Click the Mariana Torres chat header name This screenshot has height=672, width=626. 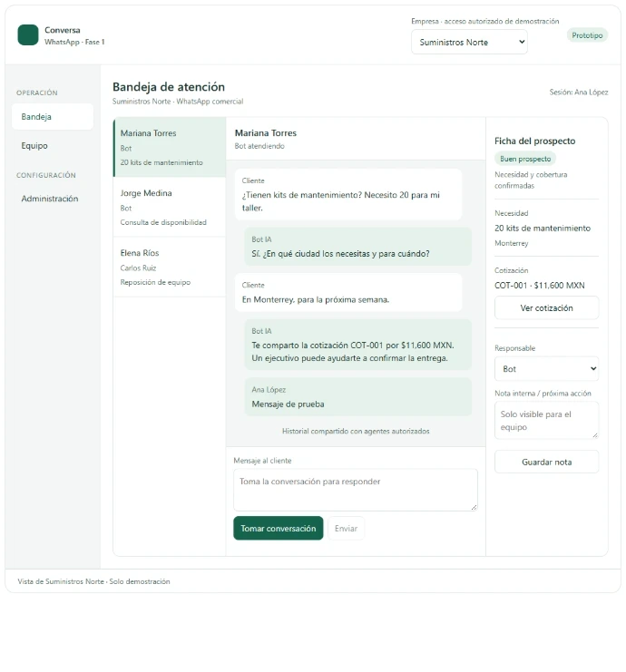266,132
